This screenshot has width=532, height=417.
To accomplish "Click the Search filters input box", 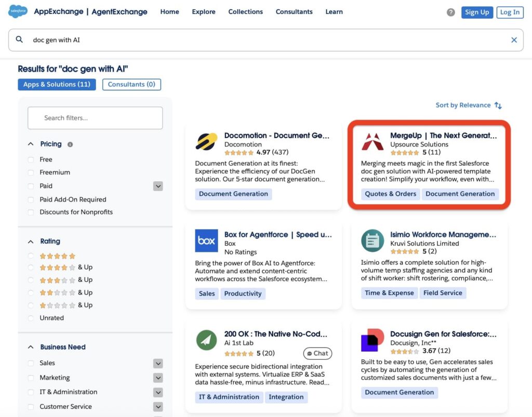I will click(x=95, y=118).
